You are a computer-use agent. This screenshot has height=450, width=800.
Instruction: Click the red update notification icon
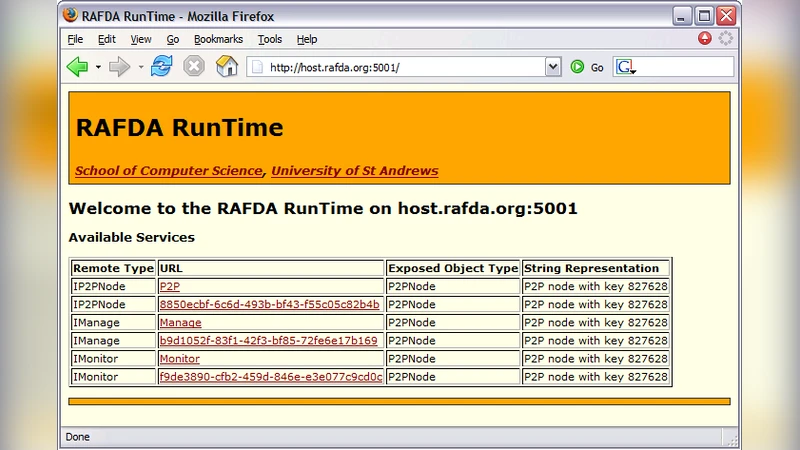pyautogui.click(x=705, y=39)
